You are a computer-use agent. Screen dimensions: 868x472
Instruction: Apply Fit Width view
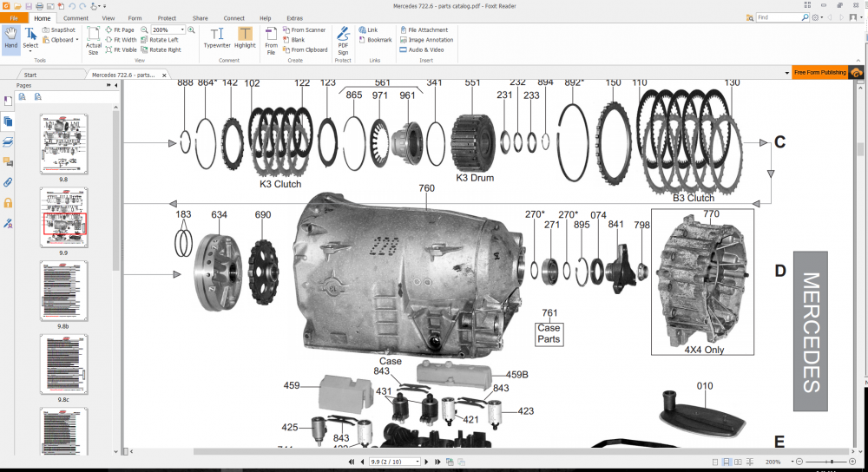[122, 40]
